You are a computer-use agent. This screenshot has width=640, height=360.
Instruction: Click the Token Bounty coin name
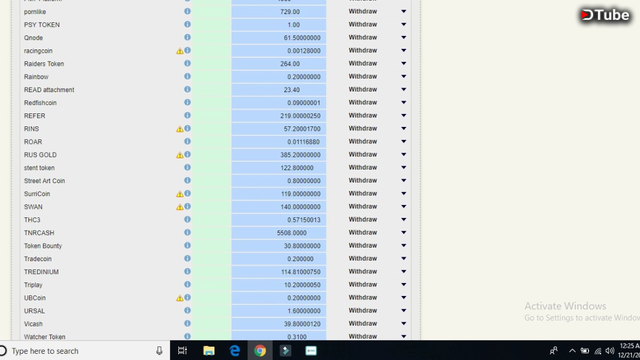43,246
